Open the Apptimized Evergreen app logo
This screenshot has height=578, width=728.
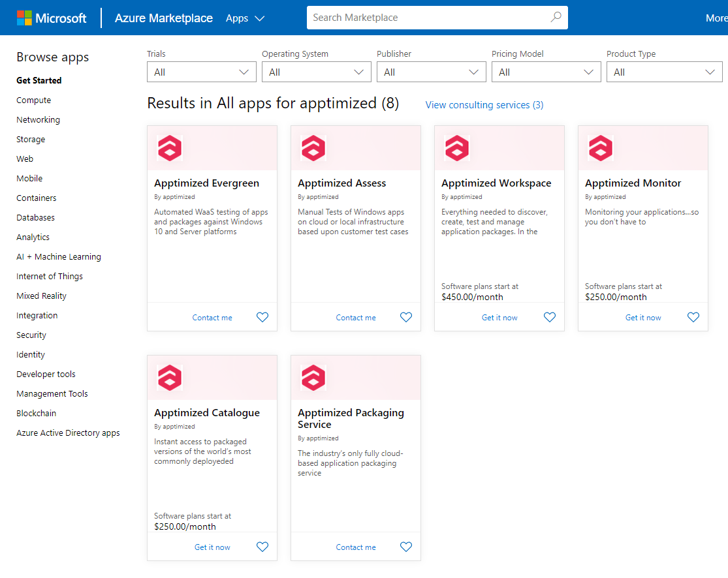click(x=170, y=148)
